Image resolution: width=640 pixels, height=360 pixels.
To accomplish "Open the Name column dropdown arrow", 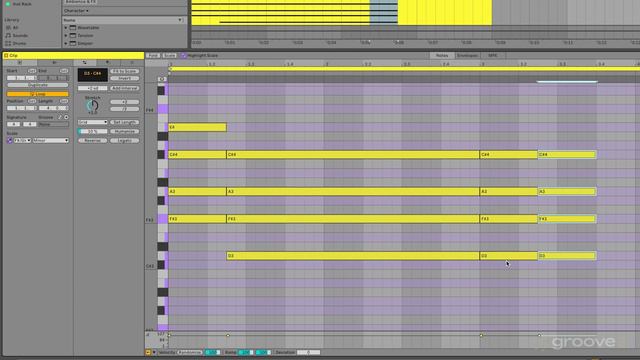I will point(180,20).
